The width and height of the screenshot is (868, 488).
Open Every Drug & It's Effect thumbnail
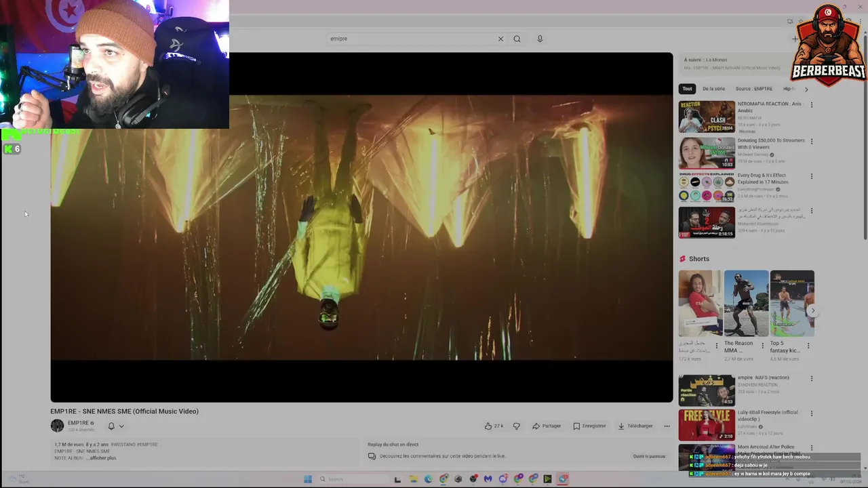click(707, 188)
